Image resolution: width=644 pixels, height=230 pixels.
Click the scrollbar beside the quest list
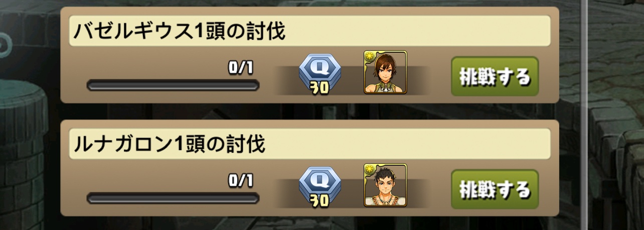click(583, 115)
